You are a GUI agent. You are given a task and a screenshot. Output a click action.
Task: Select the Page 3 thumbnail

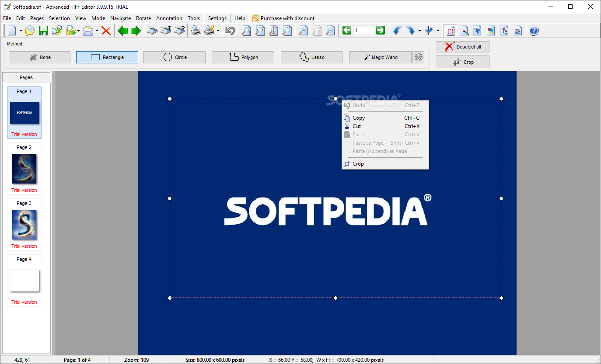24,225
